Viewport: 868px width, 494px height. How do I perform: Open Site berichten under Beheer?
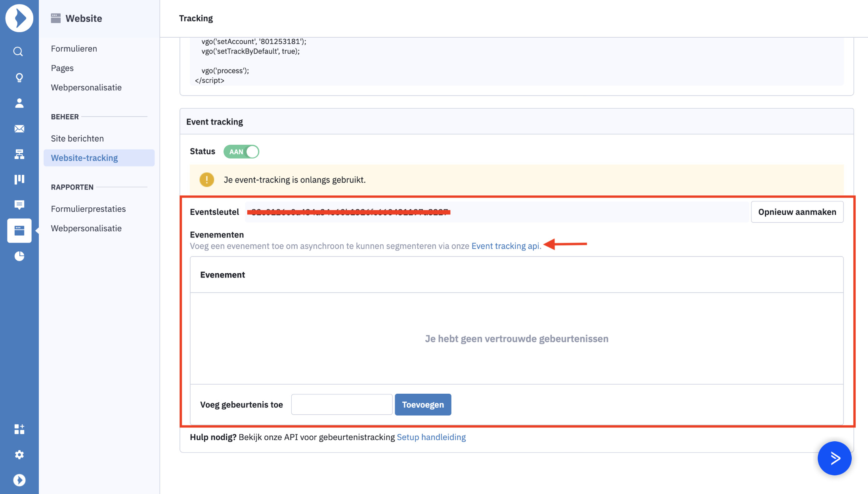(x=77, y=138)
